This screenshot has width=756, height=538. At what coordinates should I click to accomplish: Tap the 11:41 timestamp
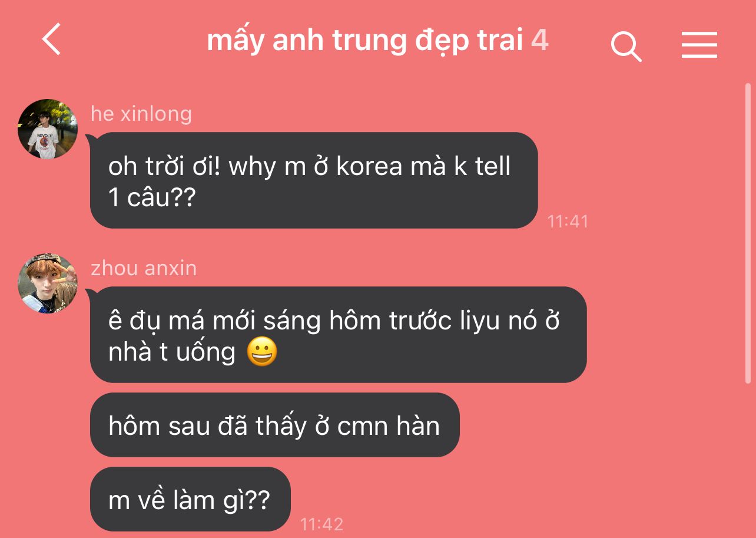click(x=568, y=221)
